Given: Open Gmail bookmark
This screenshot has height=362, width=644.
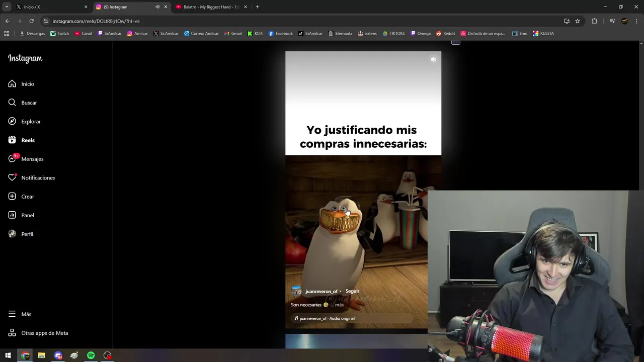Looking at the screenshot, I should pyautogui.click(x=232, y=34).
